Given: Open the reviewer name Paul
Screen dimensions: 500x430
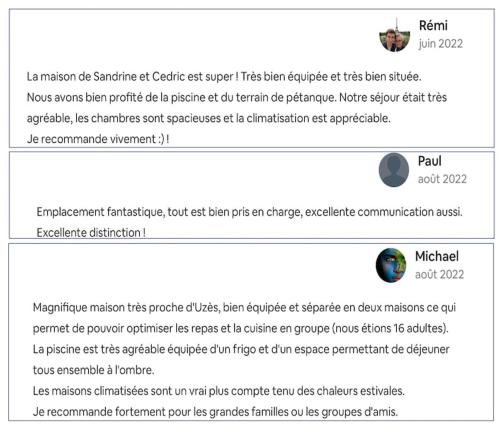Looking at the screenshot, I should [x=429, y=161].
